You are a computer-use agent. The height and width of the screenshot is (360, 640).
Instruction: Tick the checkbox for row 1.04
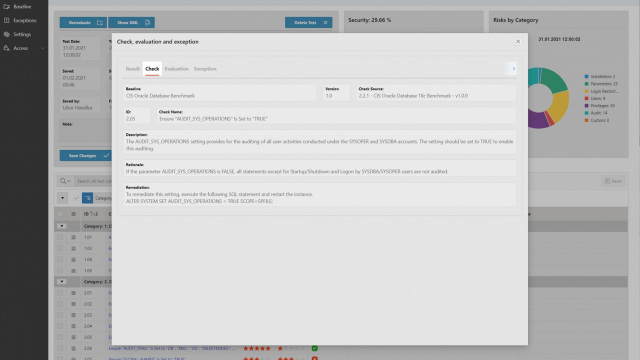pyautogui.click(x=60, y=259)
